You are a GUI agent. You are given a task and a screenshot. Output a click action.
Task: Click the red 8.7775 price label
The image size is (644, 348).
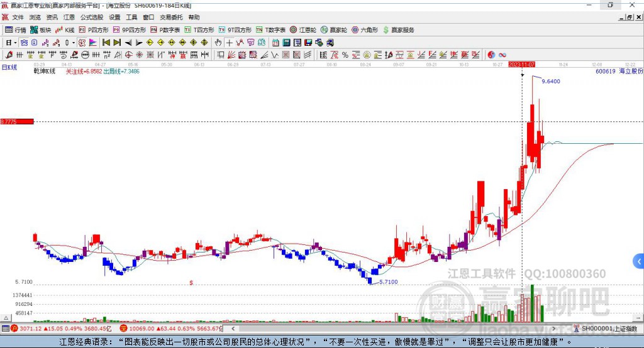pyautogui.click(x=17, y=122)
